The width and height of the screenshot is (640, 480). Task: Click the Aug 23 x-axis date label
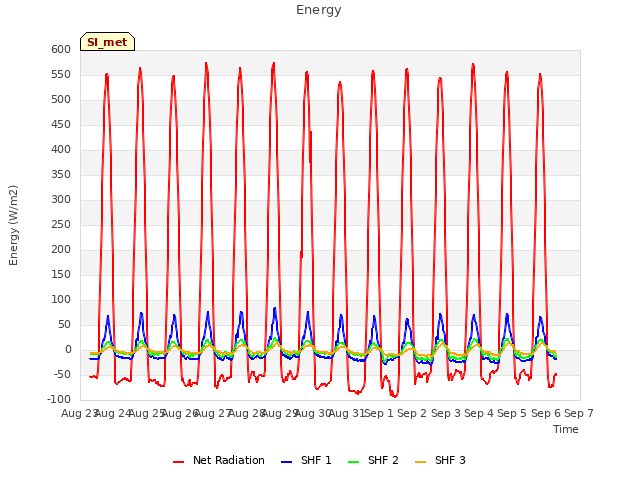click(x=80, y=413)
